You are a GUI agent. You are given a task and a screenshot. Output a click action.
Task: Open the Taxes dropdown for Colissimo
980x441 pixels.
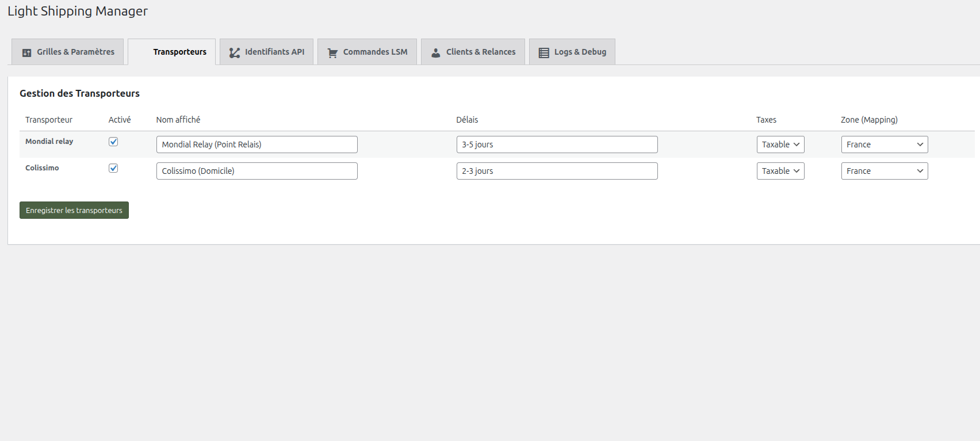[780, 171]
